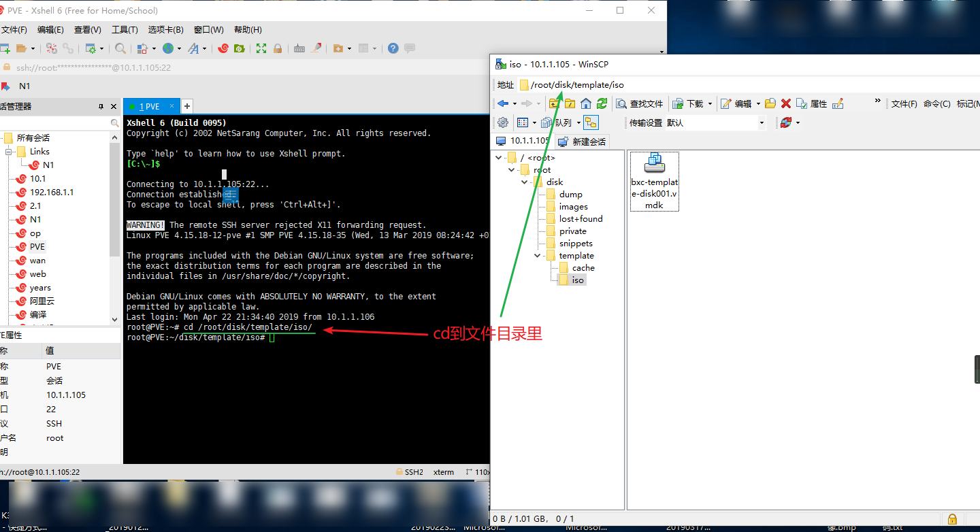Select the 阿里云 session
This screenshot has height=532, width=980.
pyautogui.click(x=42, y=301)
